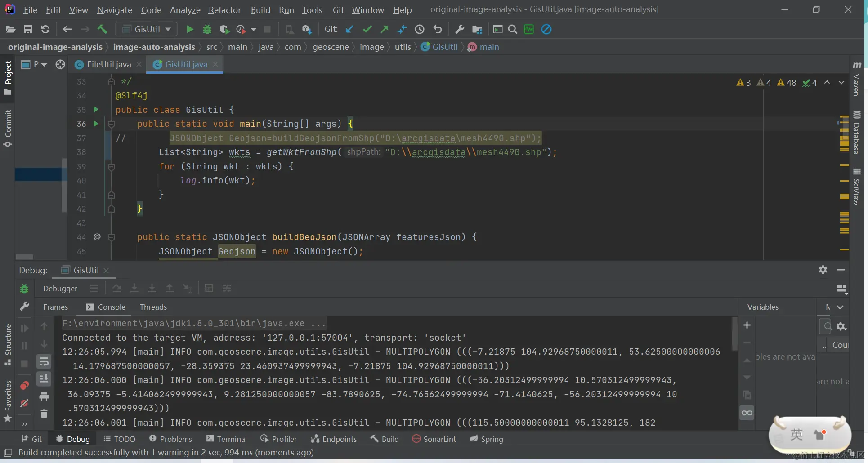Click Print console printer icon
Screen dimensions: 868x463
44,397
